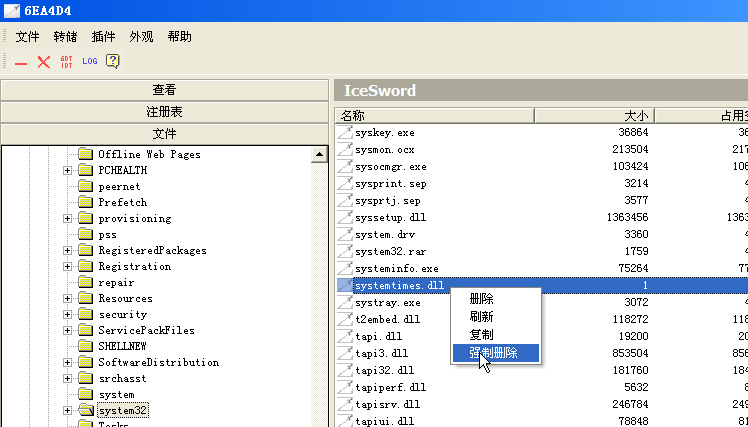748x427 pixels.
Task: Expand the Registration folder node
Action: coord(67,267)
